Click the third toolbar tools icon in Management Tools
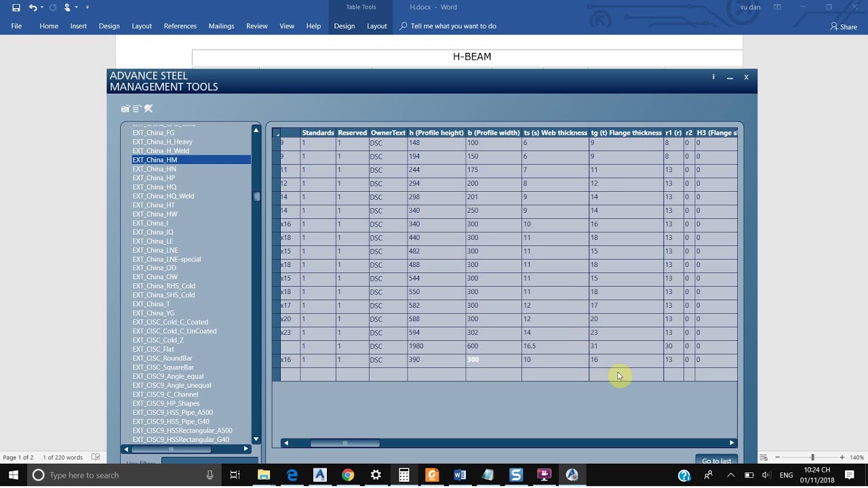This screenshot has height=488, width=868. point(149,108)
